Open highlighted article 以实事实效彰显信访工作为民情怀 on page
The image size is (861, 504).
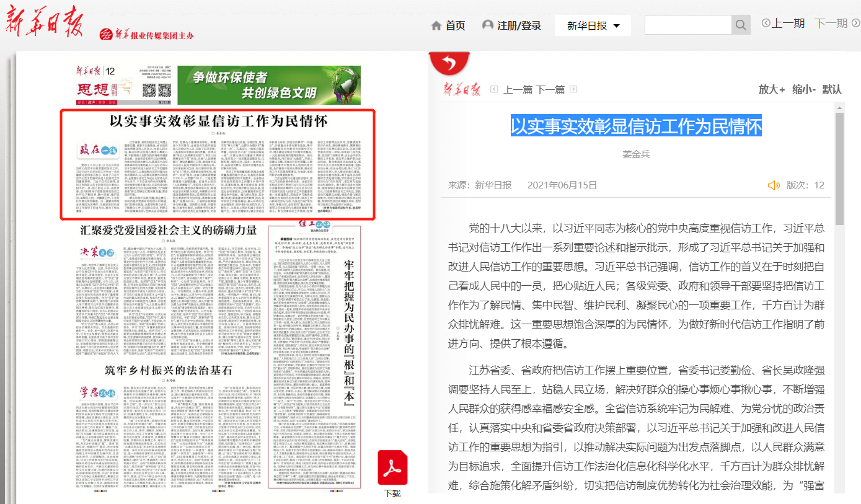tap(218, 164)
